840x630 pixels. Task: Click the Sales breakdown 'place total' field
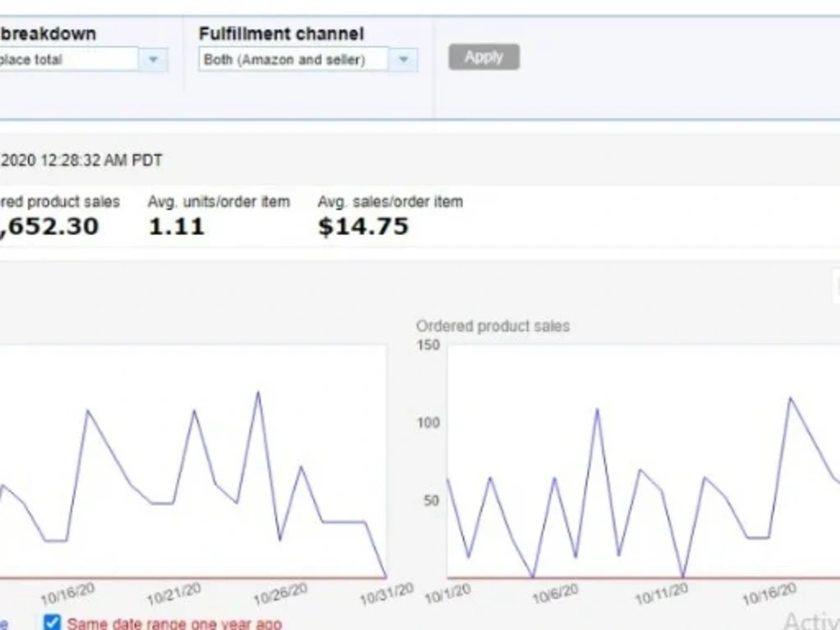69,60
